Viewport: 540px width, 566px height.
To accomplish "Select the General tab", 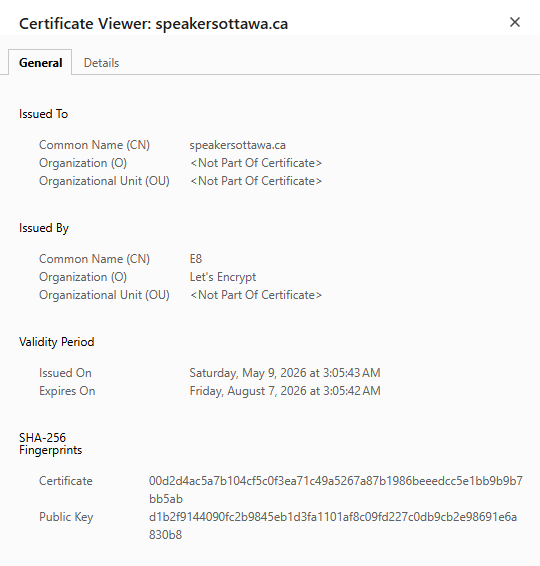I will 40,63.
